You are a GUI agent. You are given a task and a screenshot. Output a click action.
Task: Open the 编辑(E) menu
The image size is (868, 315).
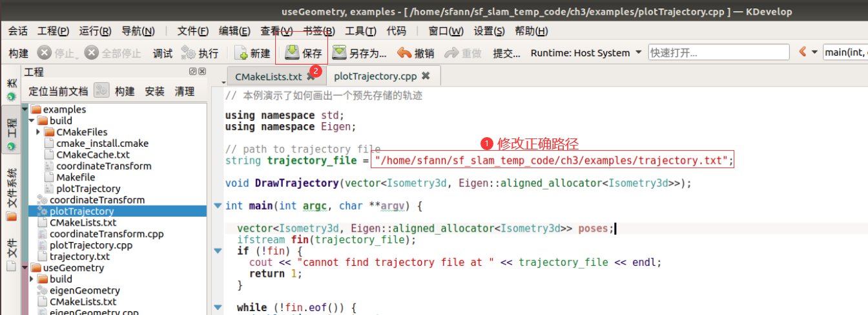tap(235, 31)
